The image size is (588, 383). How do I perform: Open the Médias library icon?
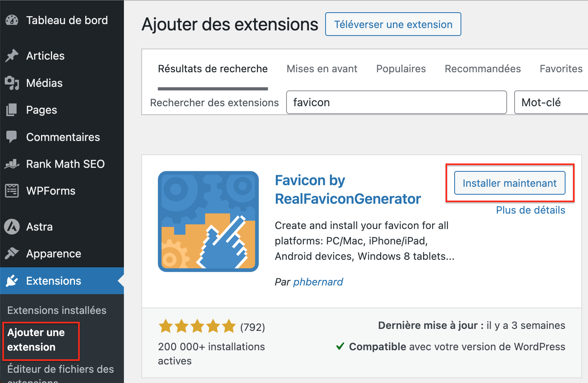[x=12, y=83]
